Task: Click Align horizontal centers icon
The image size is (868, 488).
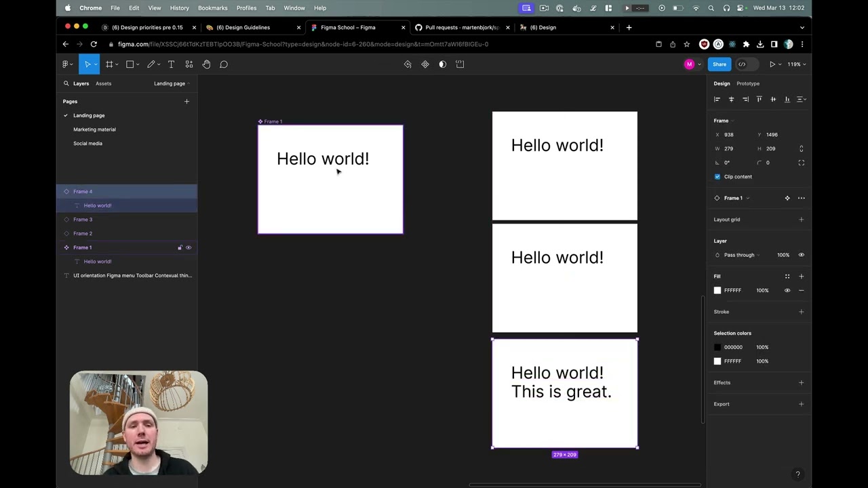Action: point(731,100)
